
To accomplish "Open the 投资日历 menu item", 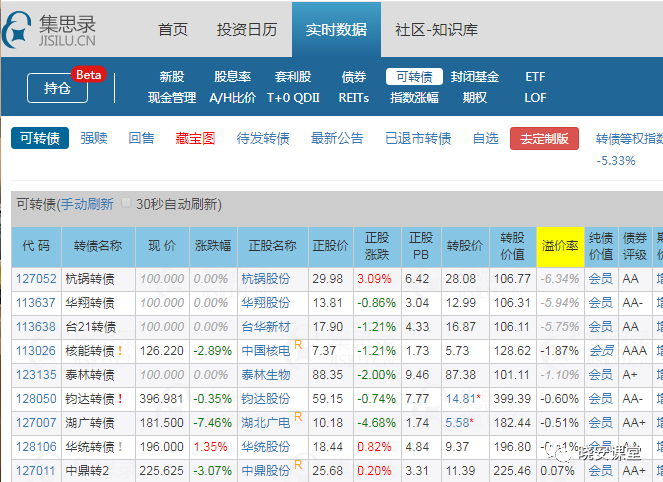I will (x=247, y=30).
